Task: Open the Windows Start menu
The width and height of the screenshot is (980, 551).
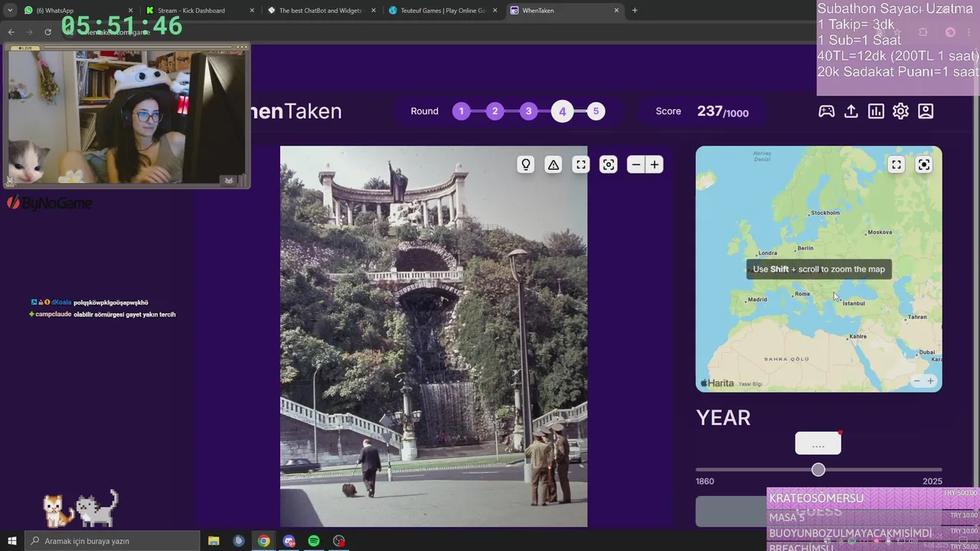Action: [x=12, y=541]
